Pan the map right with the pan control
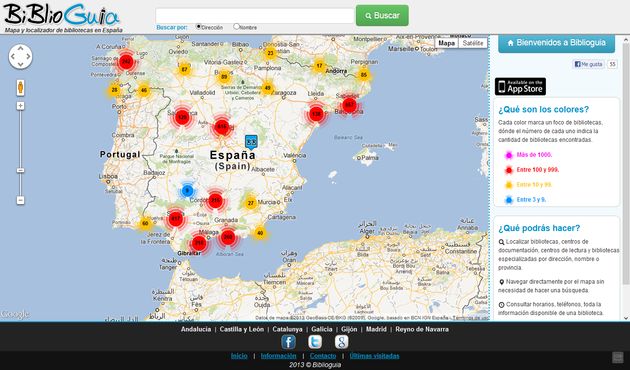 click(29, 56)
